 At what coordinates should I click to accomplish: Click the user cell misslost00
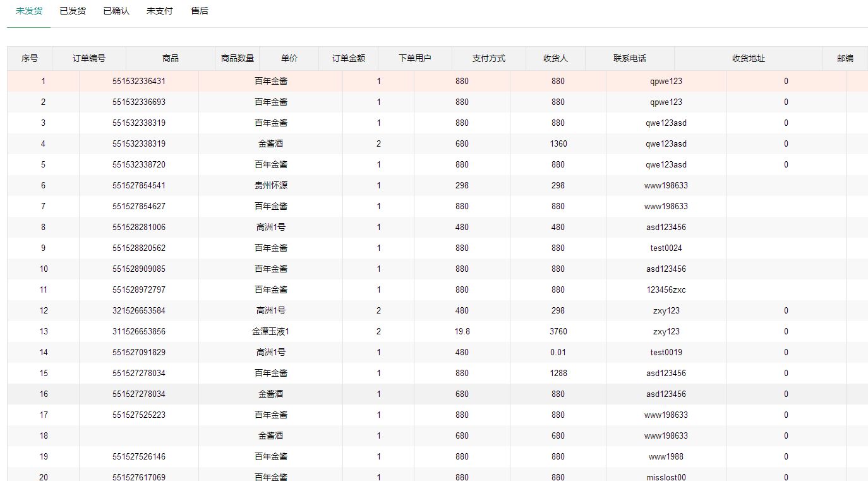(666, 477)
